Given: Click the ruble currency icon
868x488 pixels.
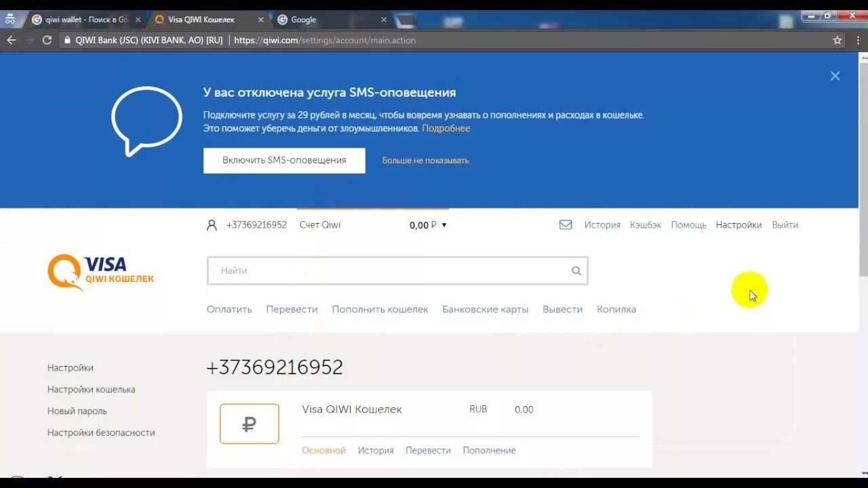Looking at the screenshot, I should 249,424.
